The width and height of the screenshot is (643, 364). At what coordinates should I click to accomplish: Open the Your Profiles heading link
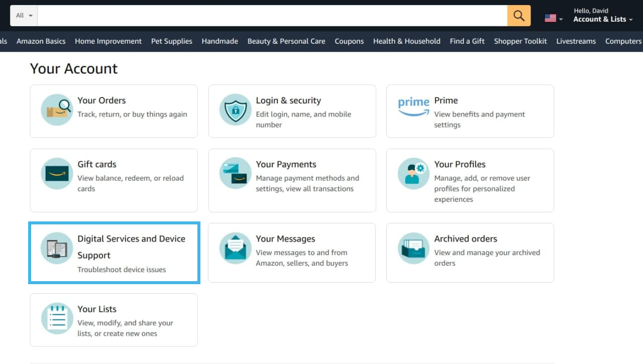[x=460, y=164]
